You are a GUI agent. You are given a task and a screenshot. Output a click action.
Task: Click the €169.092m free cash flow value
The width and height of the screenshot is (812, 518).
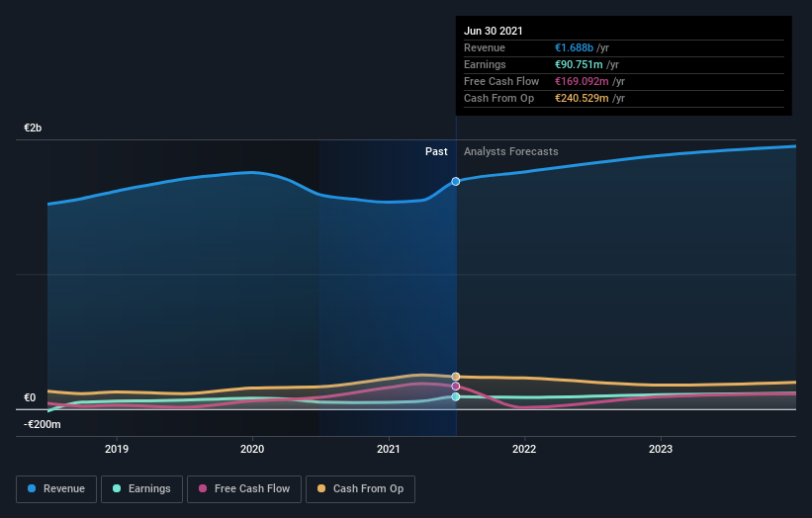point(582,81)
